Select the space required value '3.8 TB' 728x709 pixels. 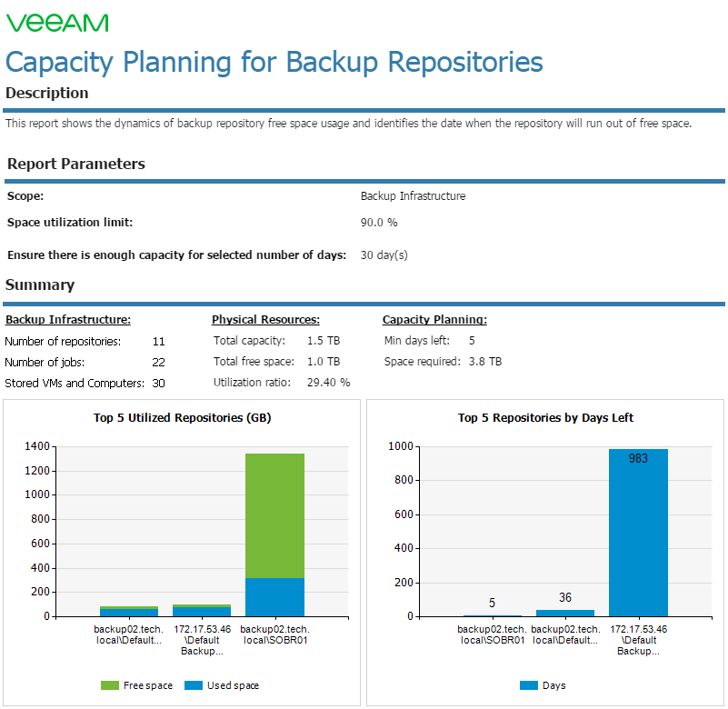pos(485,362)
